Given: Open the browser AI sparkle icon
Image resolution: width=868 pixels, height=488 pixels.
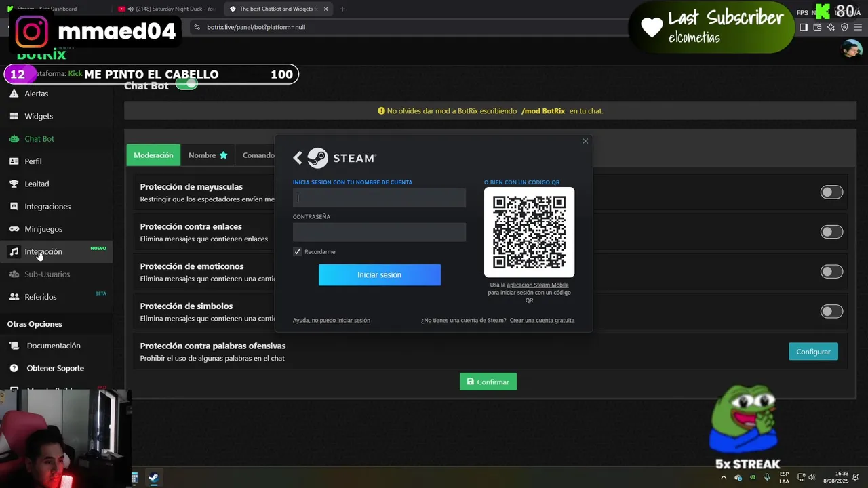Looking at the screenshot, I should pyautogui.click(x=831, y=27).
